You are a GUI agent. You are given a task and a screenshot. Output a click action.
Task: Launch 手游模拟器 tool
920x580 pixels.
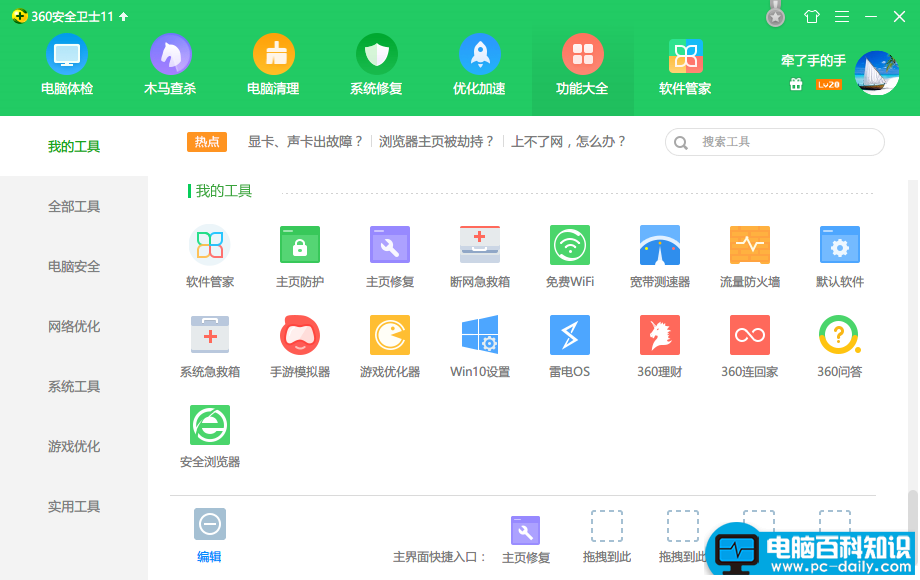300,346
